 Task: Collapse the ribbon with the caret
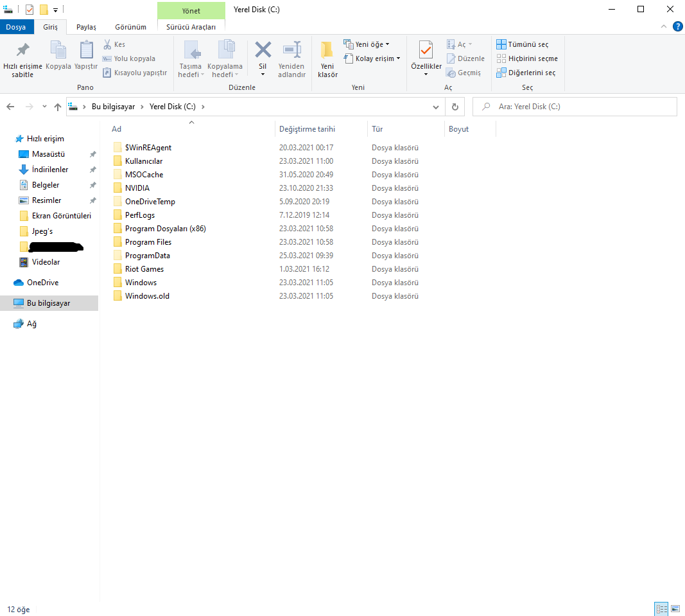click(664, 27)
